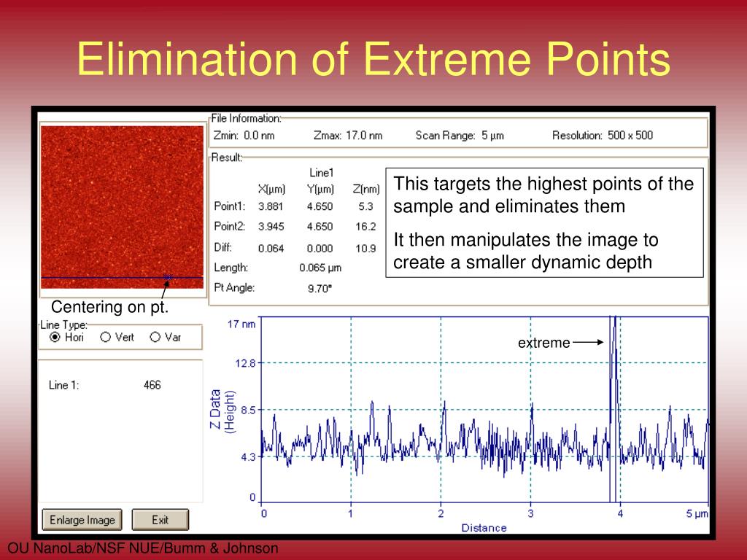The height and width of the screenshot is (560, 747).
Task: Click the Z(nm) column header
Action: [366, 189]
